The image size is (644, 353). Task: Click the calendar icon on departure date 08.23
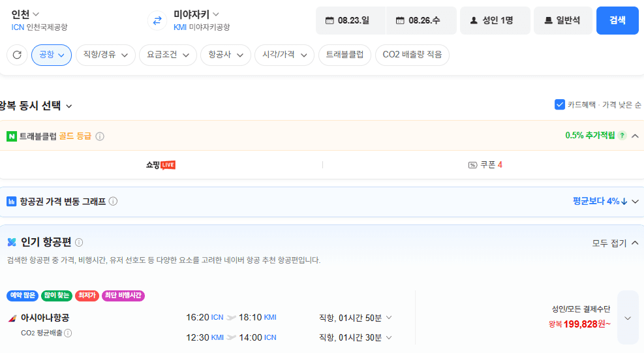click(x=330, y=20)
